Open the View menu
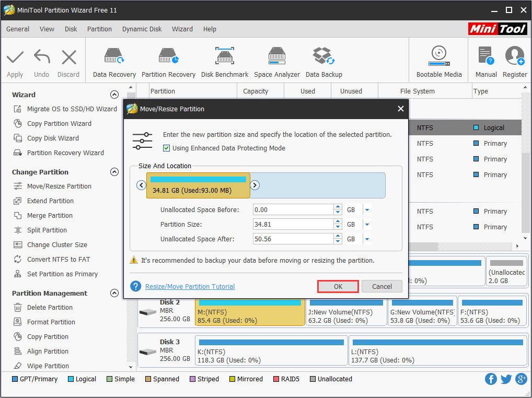 click(47, 29)
